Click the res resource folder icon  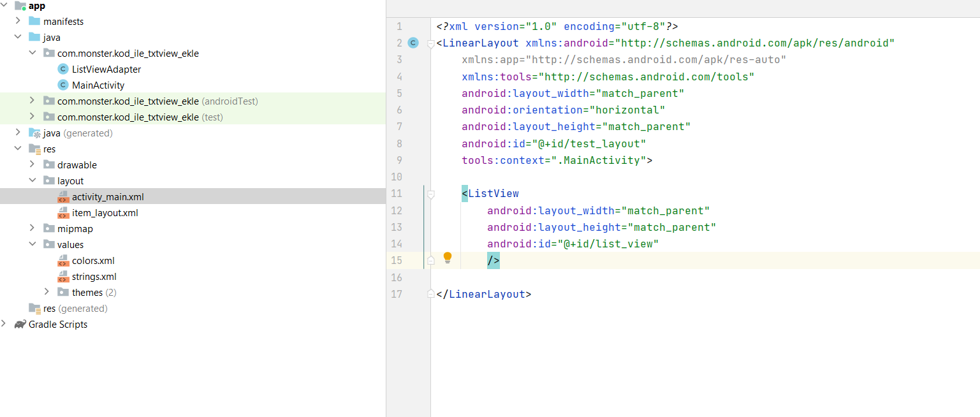click(x=34, y=149)
